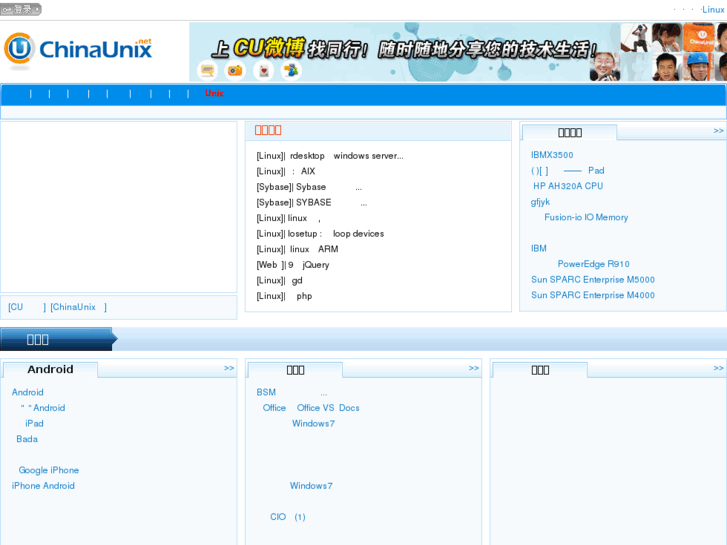Viewport: 727px width, 545px height.
Task: Open the Office VS Docs link
Action: coord(311,408)
